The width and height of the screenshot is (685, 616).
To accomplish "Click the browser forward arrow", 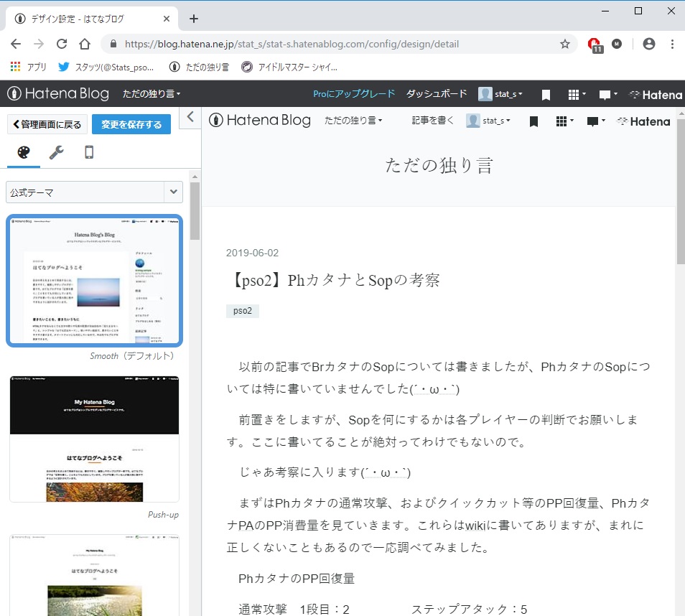I will coord(39,44).
